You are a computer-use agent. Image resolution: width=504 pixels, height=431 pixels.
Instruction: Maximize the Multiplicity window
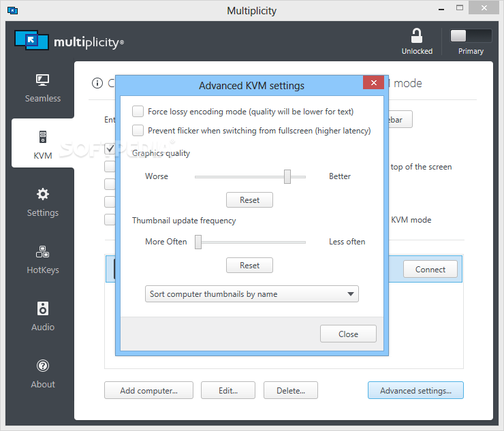(460, 8)
